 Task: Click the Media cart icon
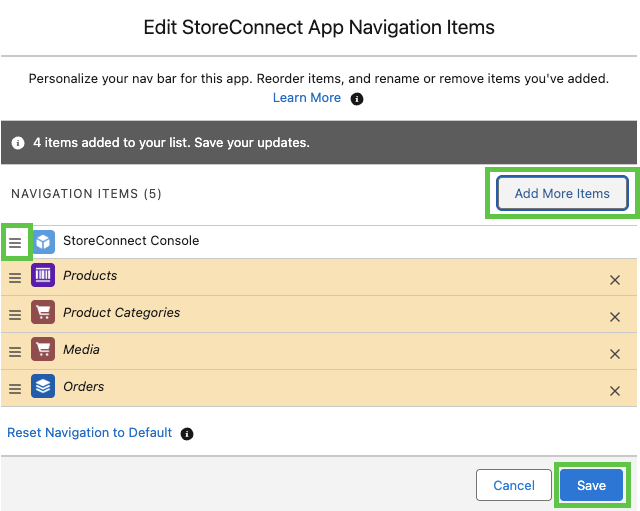tap(43, 349)
